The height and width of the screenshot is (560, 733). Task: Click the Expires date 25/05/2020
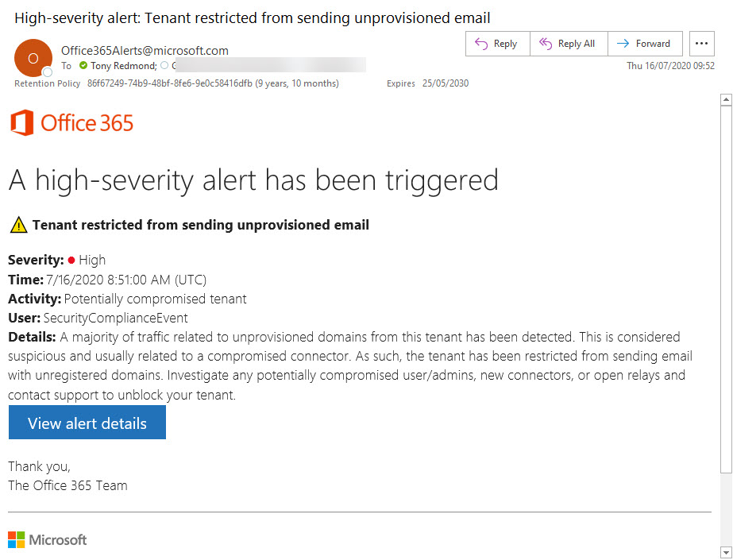[446, 83]
